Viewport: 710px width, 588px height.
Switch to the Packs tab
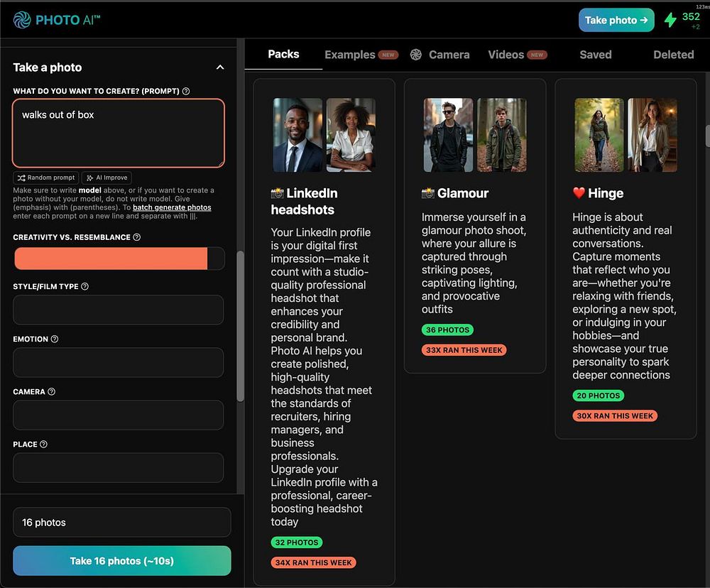tap(283, 55)
